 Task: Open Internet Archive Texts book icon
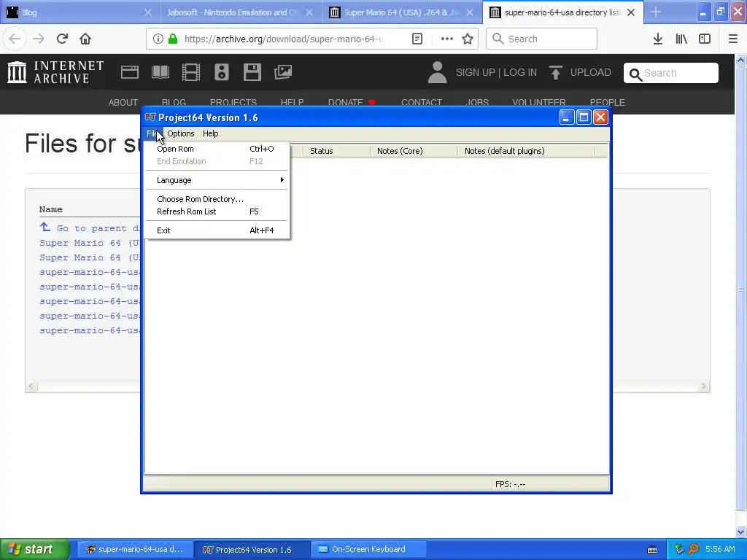160,72
